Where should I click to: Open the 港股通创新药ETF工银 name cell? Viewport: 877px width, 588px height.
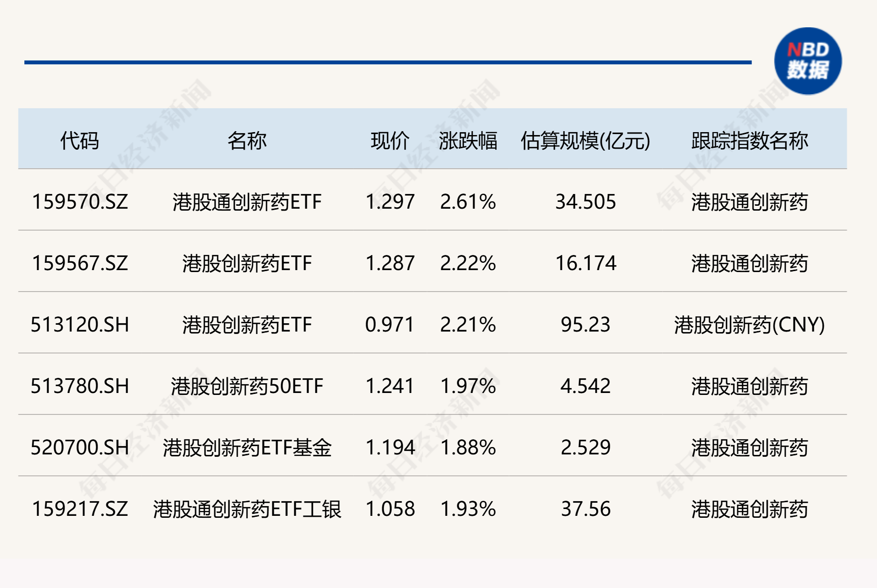247,509
